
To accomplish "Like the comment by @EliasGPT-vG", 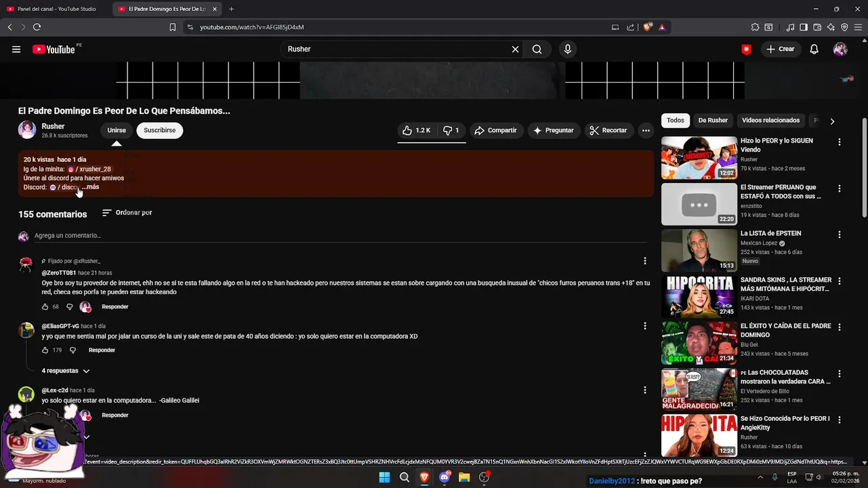I will point(45,350).
